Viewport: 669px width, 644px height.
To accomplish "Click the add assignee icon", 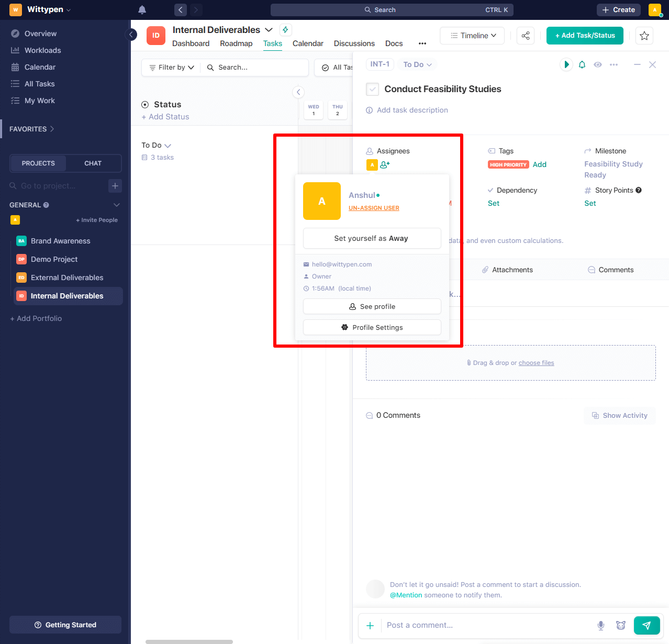I will click(x=385, y=165).
